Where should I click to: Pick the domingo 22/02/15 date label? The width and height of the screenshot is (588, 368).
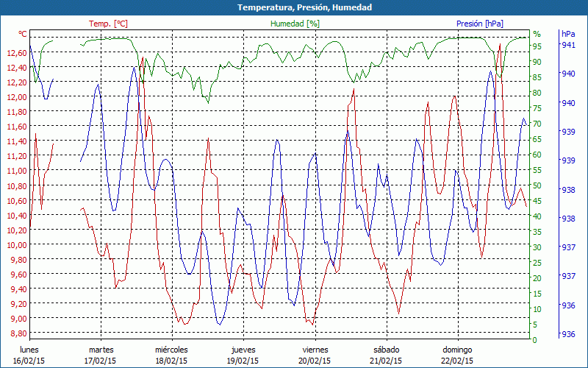(457, 355)
